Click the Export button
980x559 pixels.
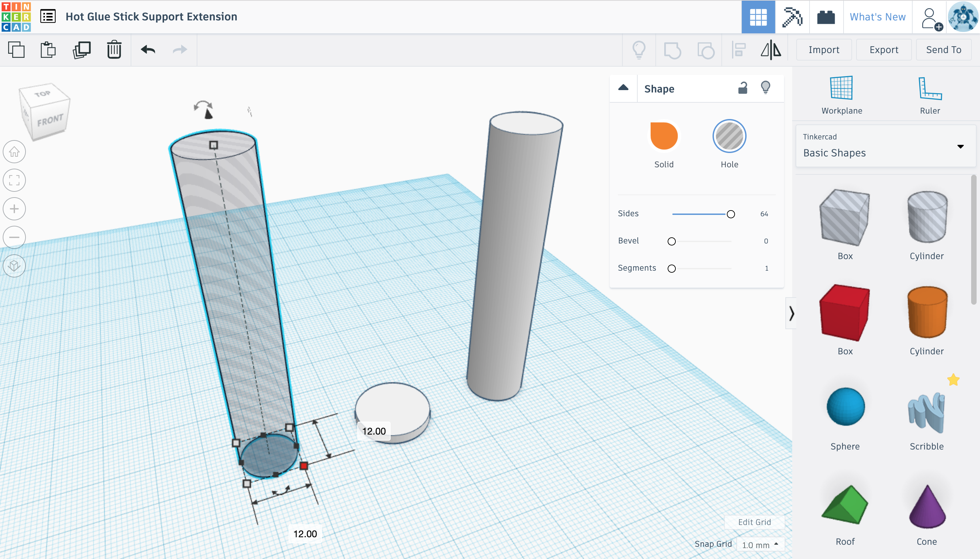pyautogui.click(x=883, y=50)
